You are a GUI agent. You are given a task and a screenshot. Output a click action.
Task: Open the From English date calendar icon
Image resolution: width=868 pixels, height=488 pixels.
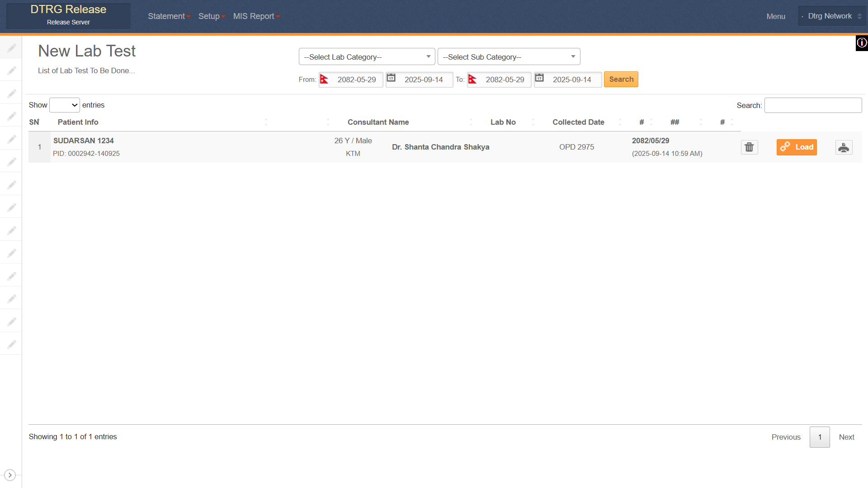(391, 78)
